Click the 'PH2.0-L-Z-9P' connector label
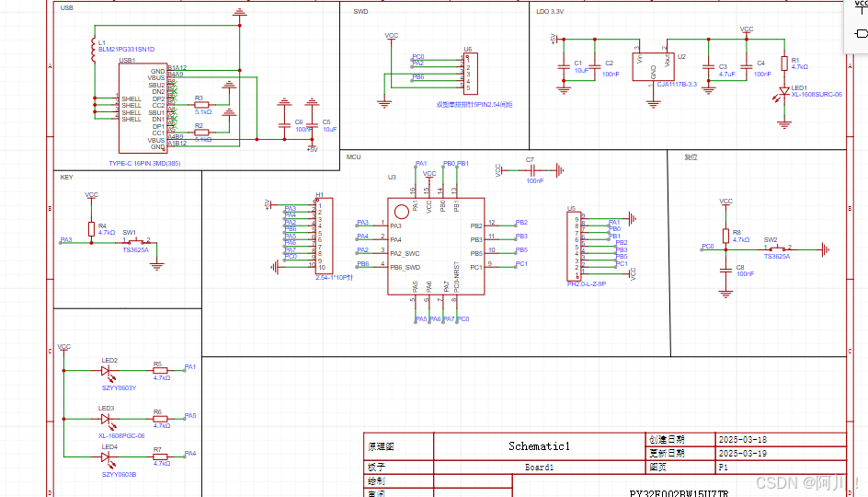This screenshot has height=497, width=868. pos(587,283)
